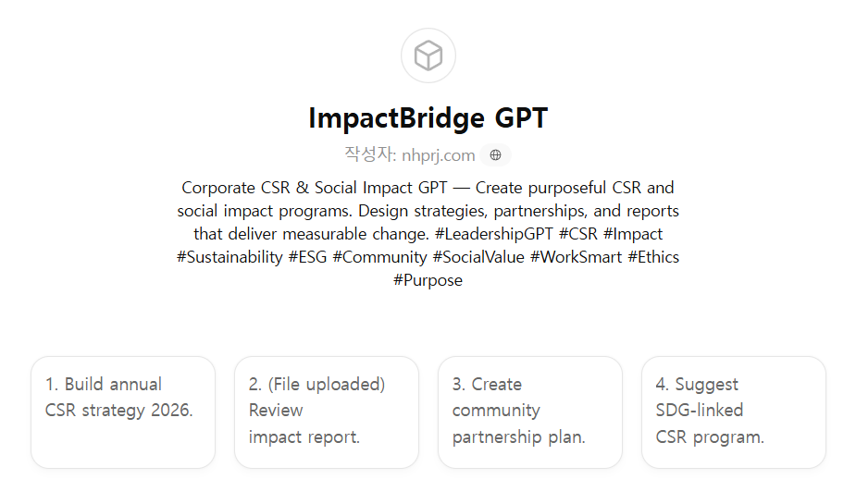Choose "Review impact report" file upload prompt
Screen dimensions: 856x504
tap(327, 412)
